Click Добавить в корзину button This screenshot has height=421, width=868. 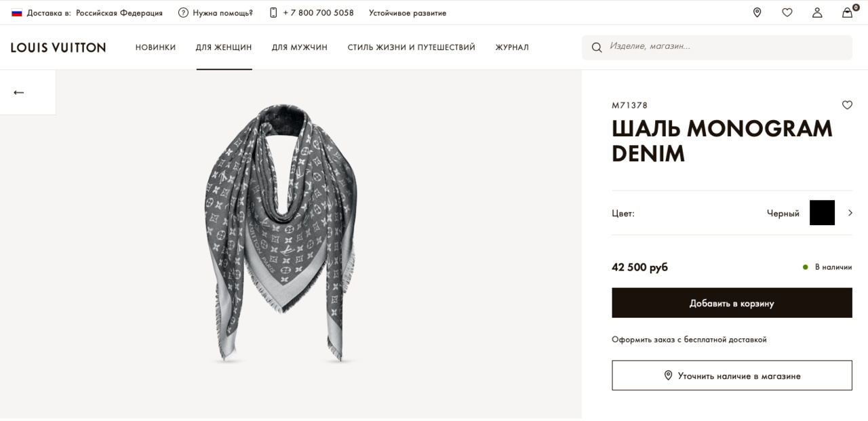point(732,303)
